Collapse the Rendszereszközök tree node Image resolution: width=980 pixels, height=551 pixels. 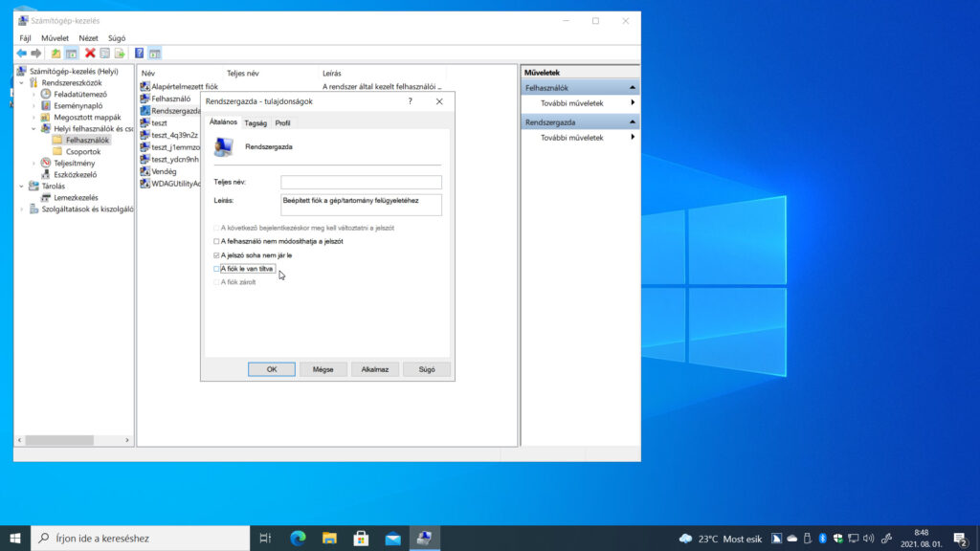click(x=22, y=83)
